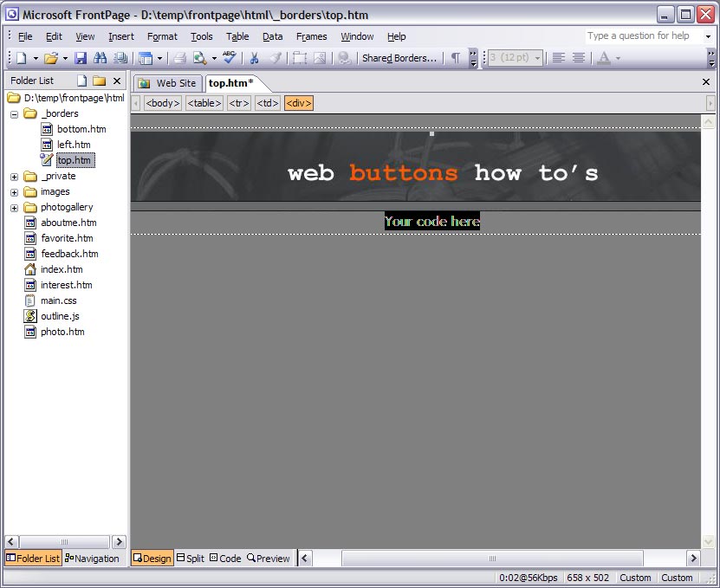Close the top.htm page with X
The width and height of the screenshot is (720, 588).
706,81
